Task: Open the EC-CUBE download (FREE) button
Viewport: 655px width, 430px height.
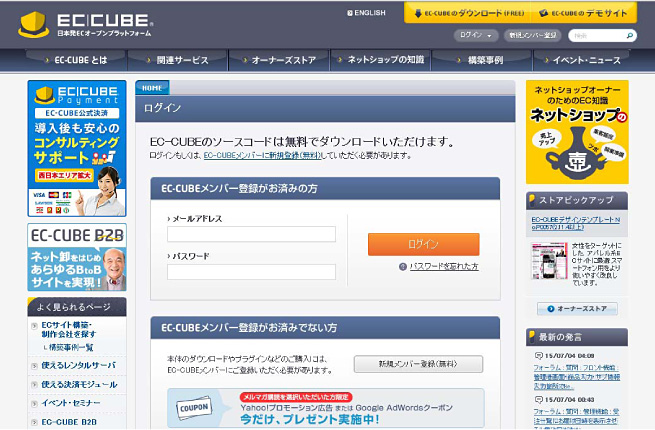Action: [468, 13]
